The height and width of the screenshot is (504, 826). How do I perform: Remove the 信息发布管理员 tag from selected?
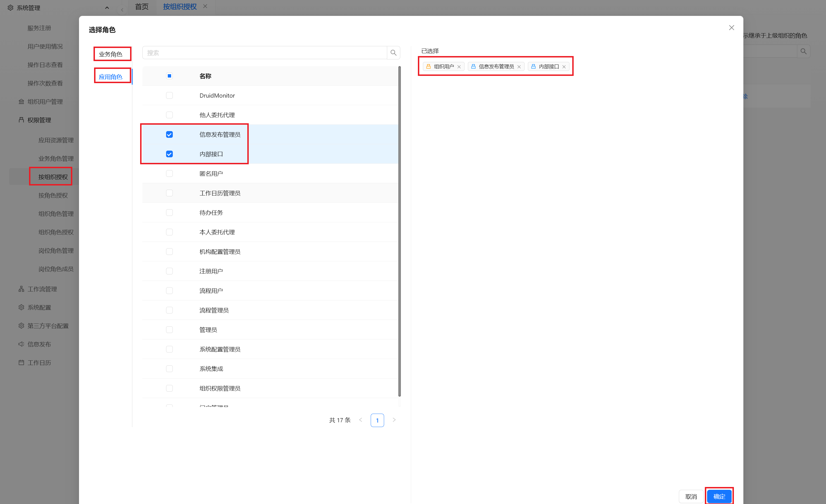pyautogui.click(x=519, y=67)
